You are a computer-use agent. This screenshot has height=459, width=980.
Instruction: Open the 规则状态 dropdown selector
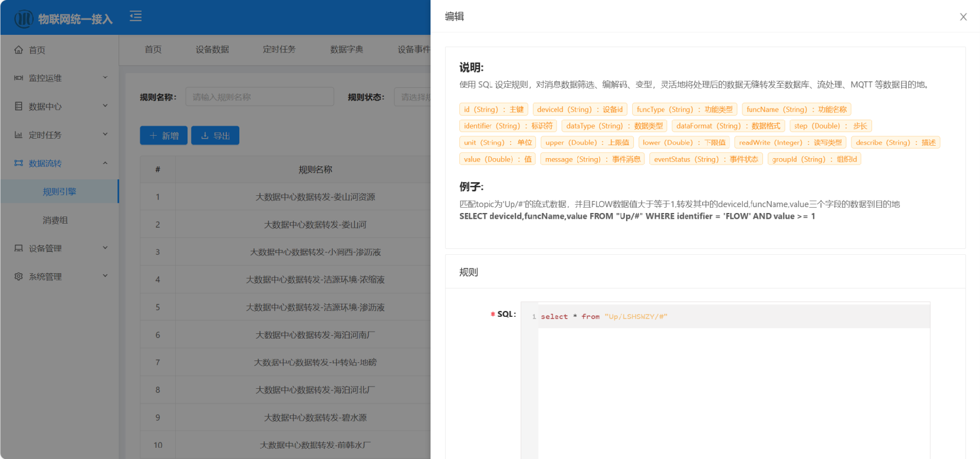pyautogui.click(x=413, y=97)
